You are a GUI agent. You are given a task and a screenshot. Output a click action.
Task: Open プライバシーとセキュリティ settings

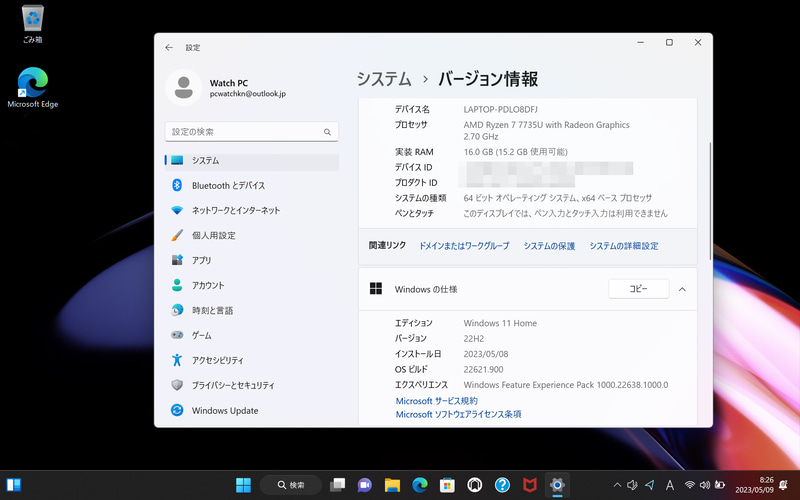point(252,385)
